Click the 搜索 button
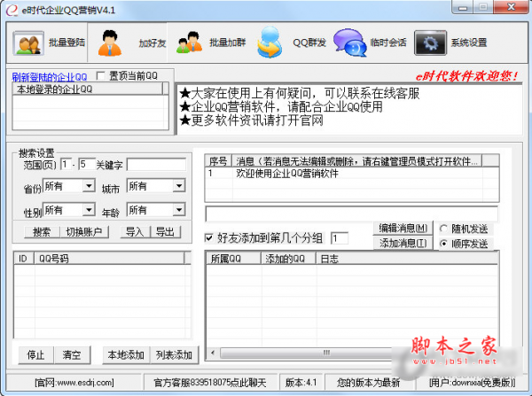 (x=42, y=232)
